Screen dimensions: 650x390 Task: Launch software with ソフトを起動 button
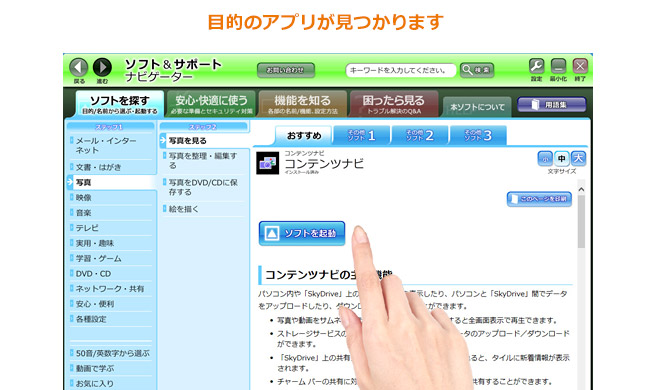tap(302, 233)
